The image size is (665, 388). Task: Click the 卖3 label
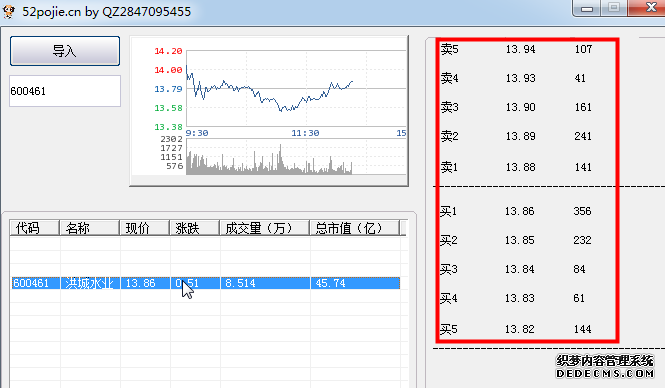[x=450, y=107]
